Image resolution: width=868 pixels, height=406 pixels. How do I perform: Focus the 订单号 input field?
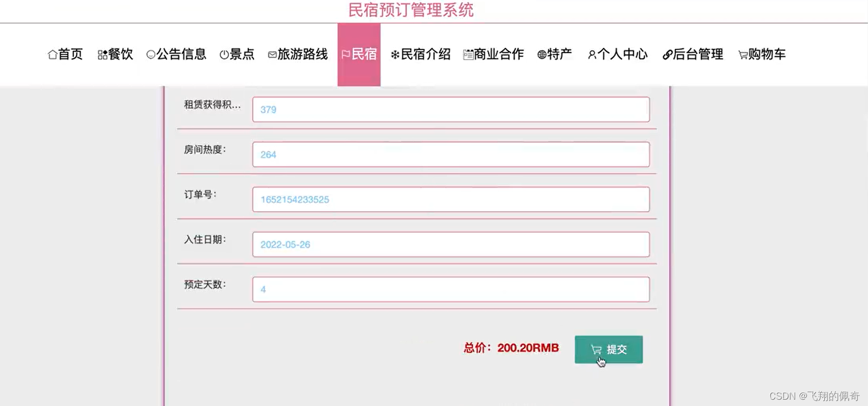[451, 199]
